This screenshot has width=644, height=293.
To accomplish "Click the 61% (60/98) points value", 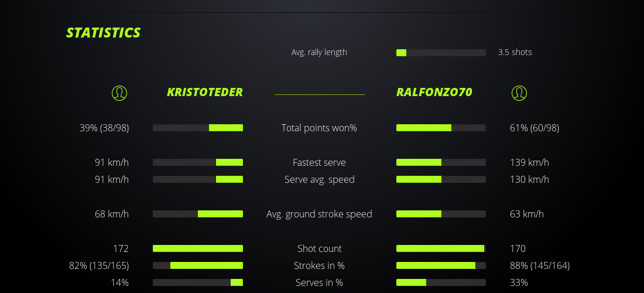I will (535, 128).
